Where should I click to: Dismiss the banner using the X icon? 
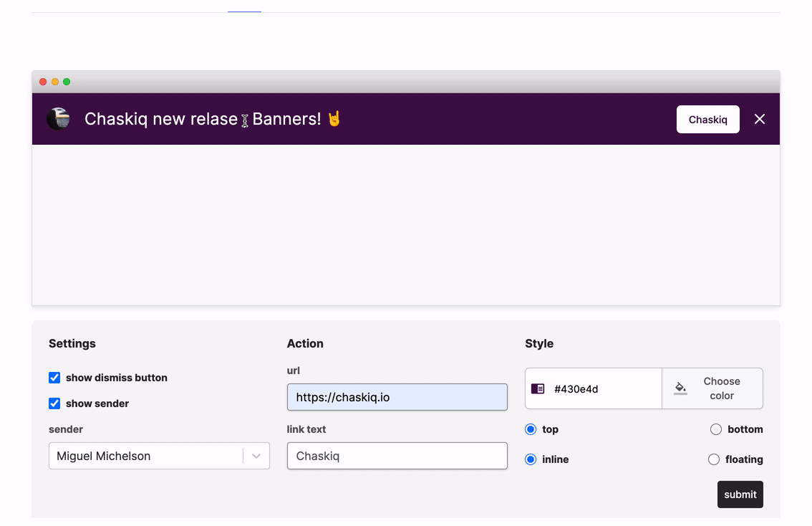click(x=760, y=119)
